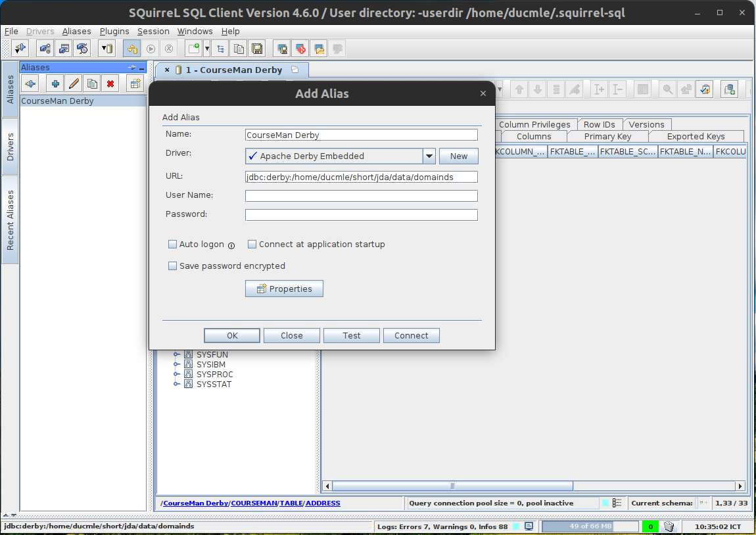Click the new file with green plus icon

tap(194, 49)
